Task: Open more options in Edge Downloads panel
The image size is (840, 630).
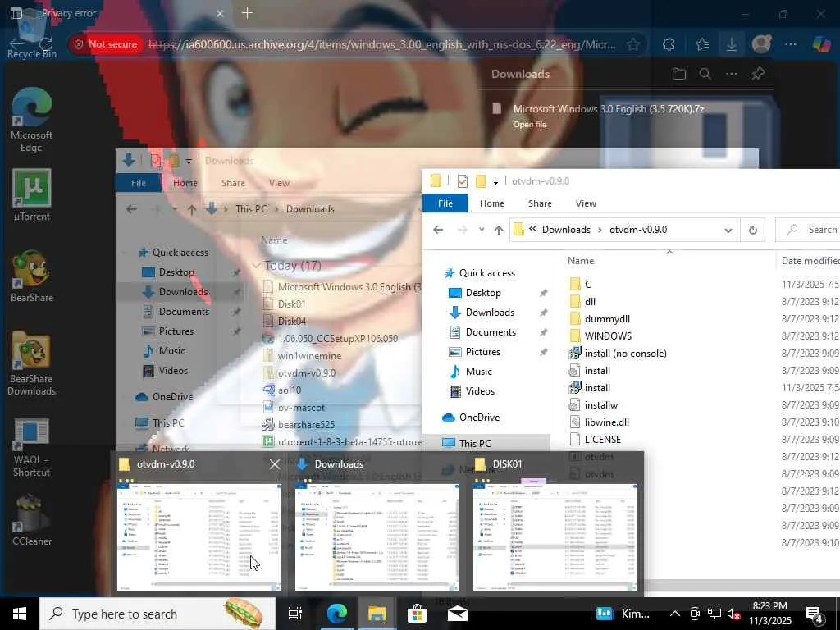Action: tap(731, 74)
